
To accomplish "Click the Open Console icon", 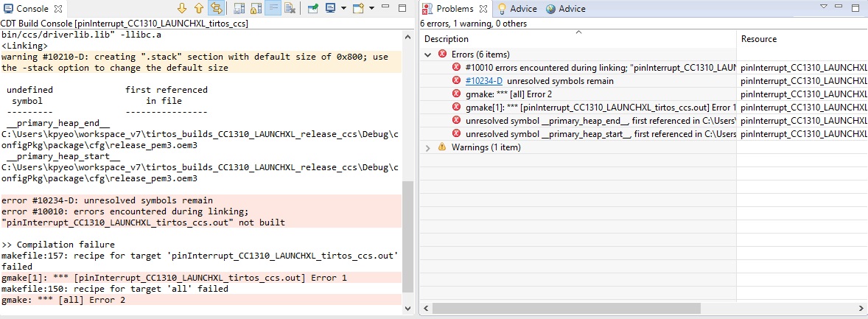I will pos(359,8).
